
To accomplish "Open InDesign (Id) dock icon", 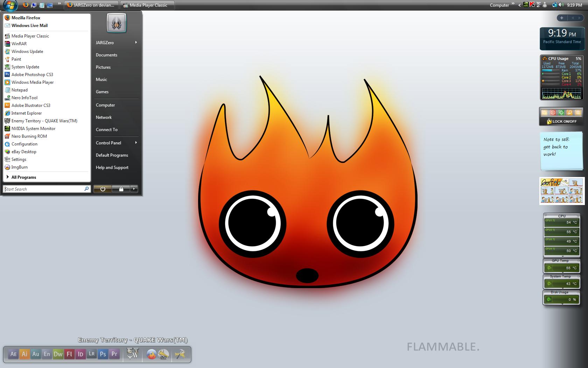I will point(80,354).
